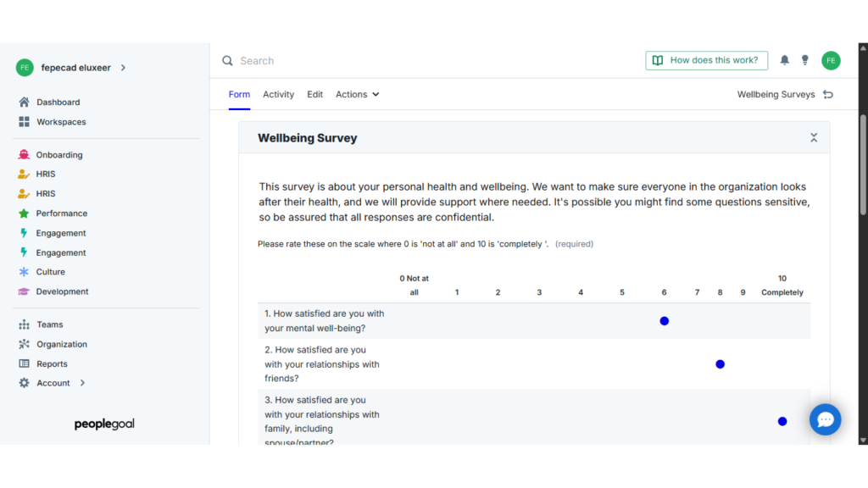Click the 'How does this work?' button
This screenshot has height=488, width=868.
(706, 60)
